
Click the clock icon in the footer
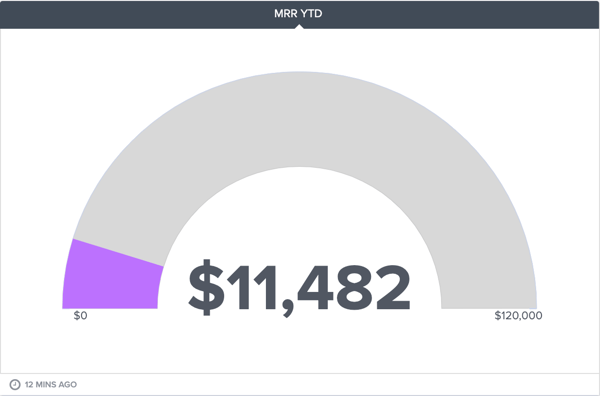tap(15, 384)
